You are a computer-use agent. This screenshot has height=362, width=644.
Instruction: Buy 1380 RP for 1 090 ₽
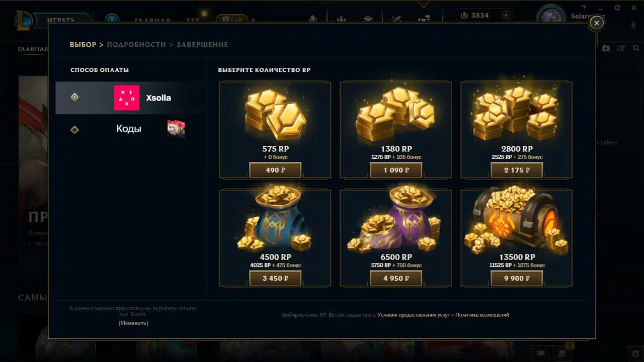[x=396, y=170]
